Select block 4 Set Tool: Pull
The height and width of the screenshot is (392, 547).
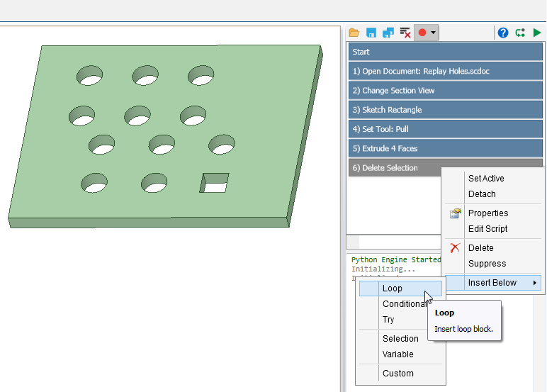click(446, 129)
